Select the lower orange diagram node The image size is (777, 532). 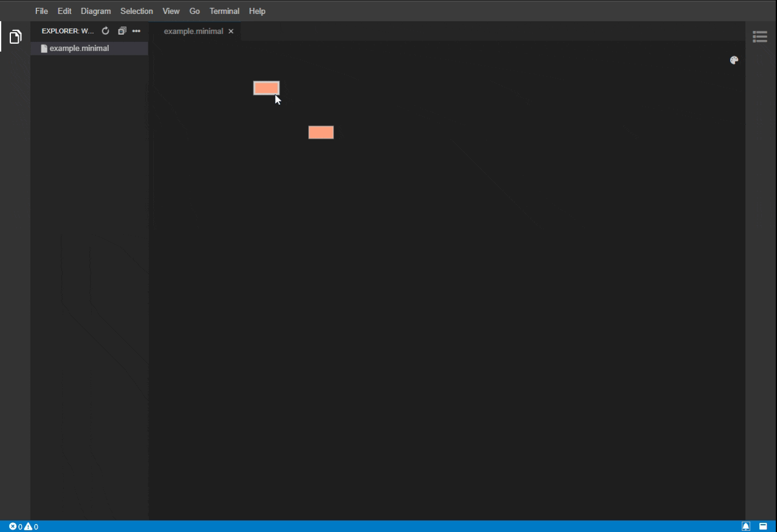click(x=321, y=133)
